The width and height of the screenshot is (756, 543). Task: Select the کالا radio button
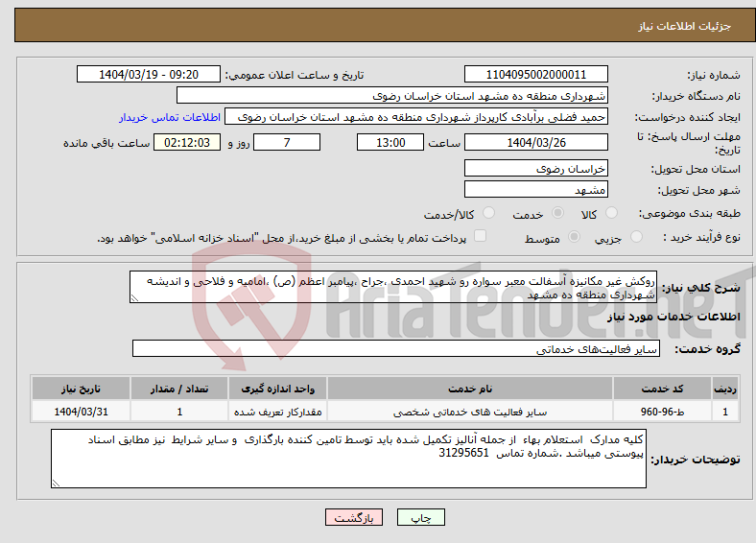[x=611, y=213]
